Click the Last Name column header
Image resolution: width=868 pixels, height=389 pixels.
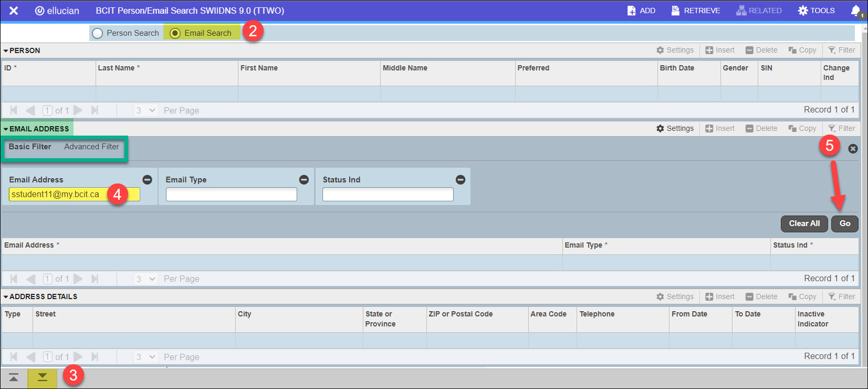pyautogui.click(x=167, y=73)
